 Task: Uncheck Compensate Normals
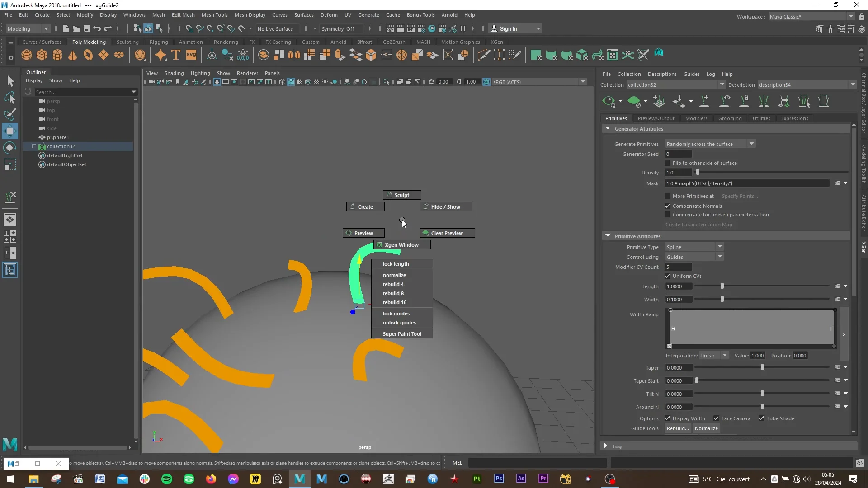tap(668, 206)
